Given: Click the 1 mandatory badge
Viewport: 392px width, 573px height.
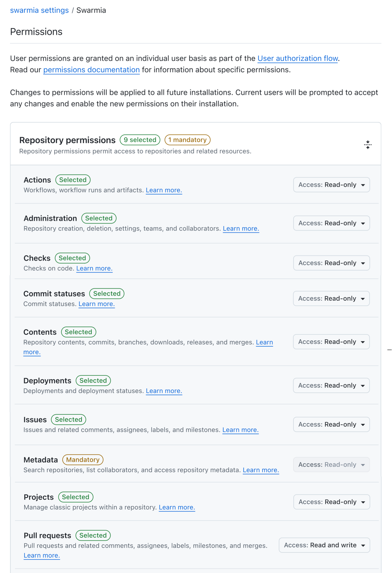Looking at the screenshot, I should [x=187, y=140].
